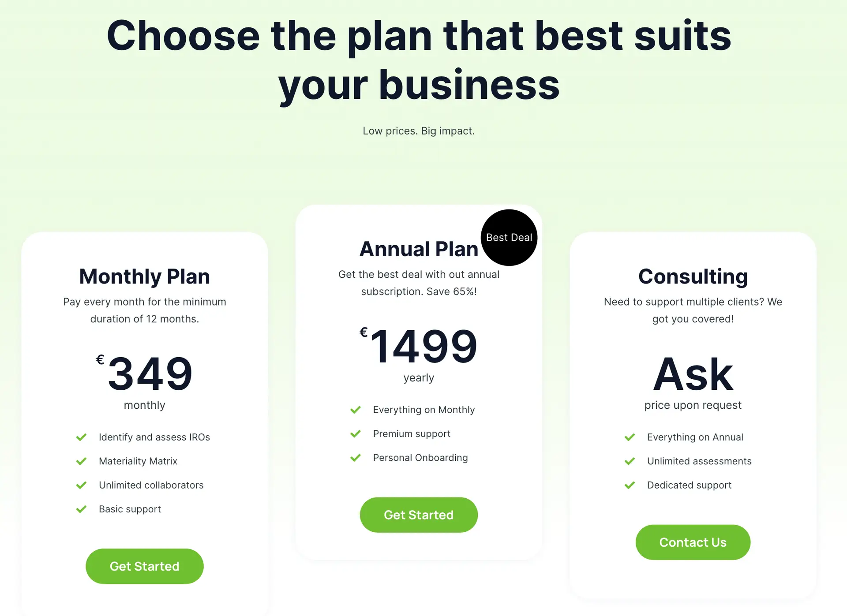Click the checkmark beside Materiality Matrix
The image size is (847, 616).
tap(82, 461)
